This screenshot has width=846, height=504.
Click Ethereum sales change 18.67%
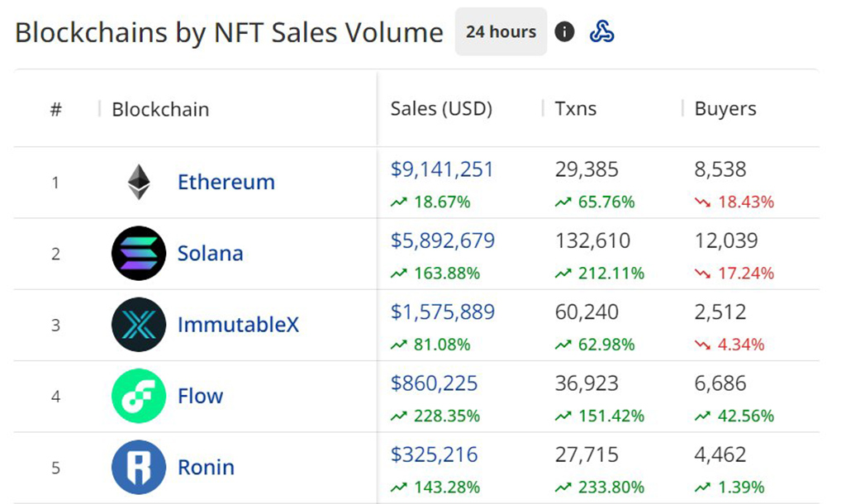tap(430, 202)
